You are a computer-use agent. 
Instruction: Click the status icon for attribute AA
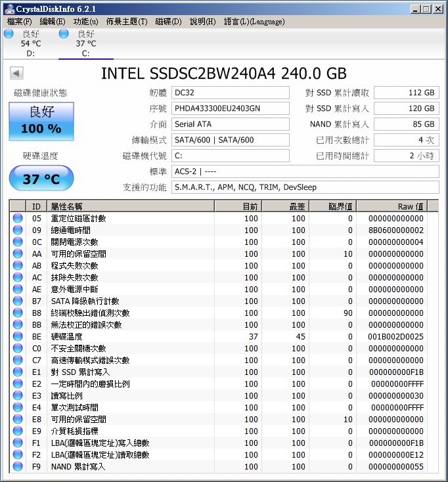18,253
